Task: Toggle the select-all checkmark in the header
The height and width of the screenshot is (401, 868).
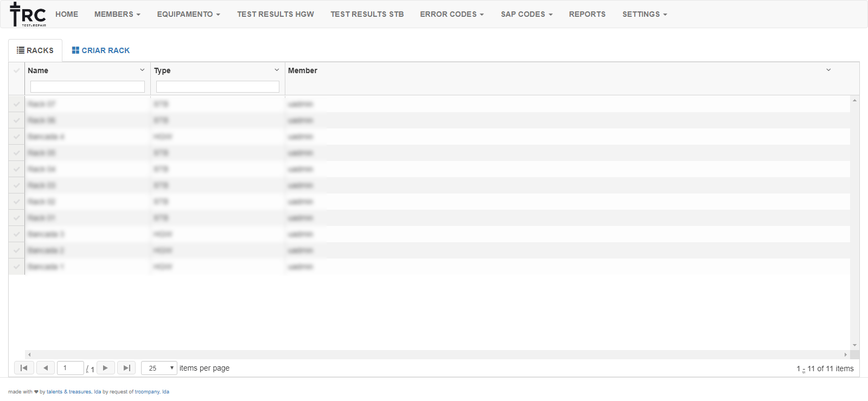Action: pos(17,70)
